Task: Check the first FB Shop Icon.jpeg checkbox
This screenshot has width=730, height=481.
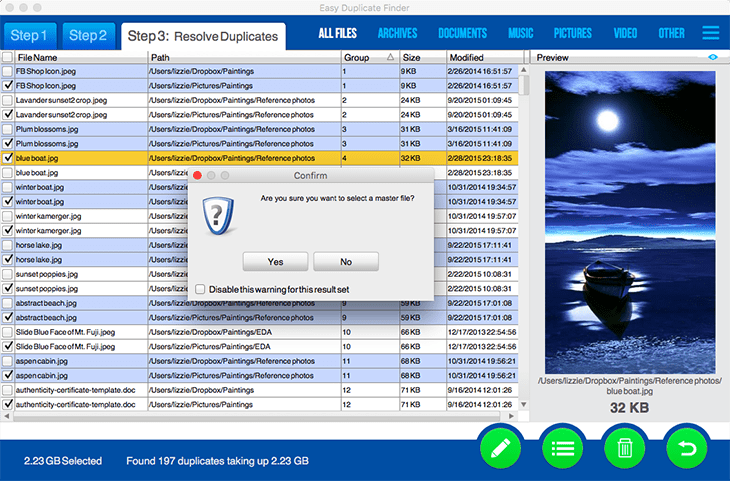Action: (x=8, y=72)
